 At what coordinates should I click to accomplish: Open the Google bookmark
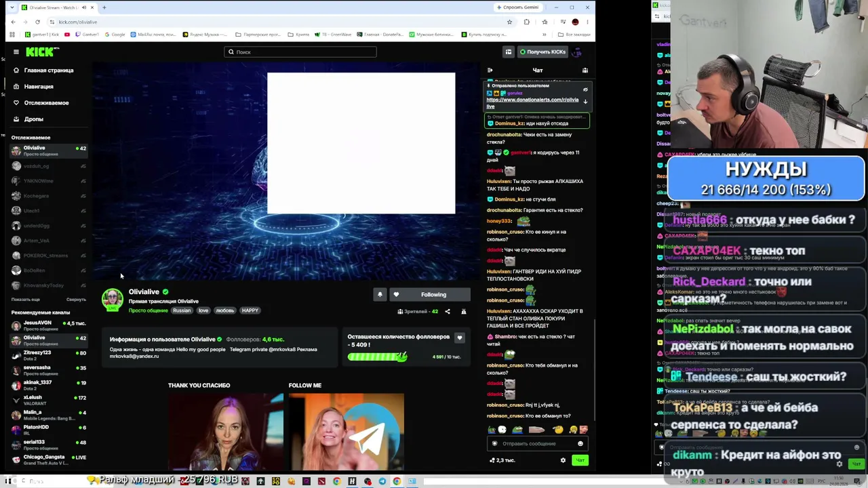tap(115, 35)
